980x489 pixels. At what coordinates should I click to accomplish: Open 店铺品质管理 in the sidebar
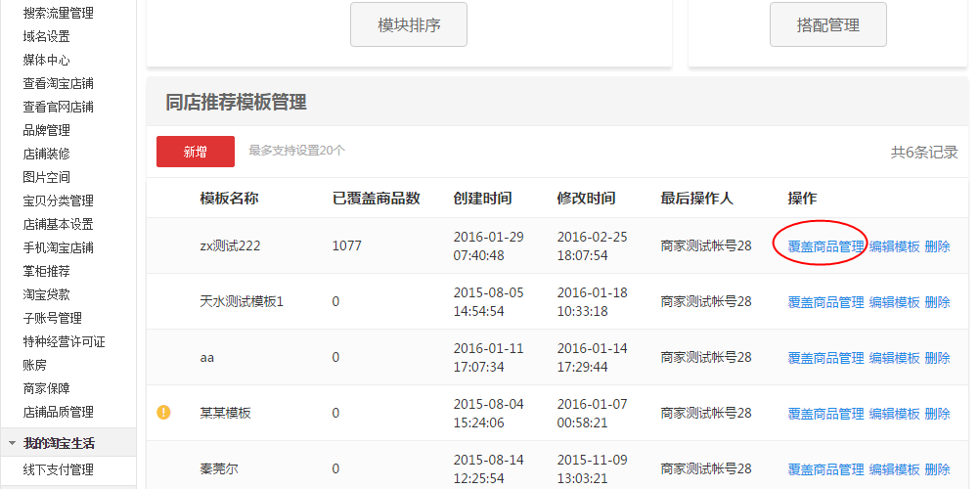[58, 412]
